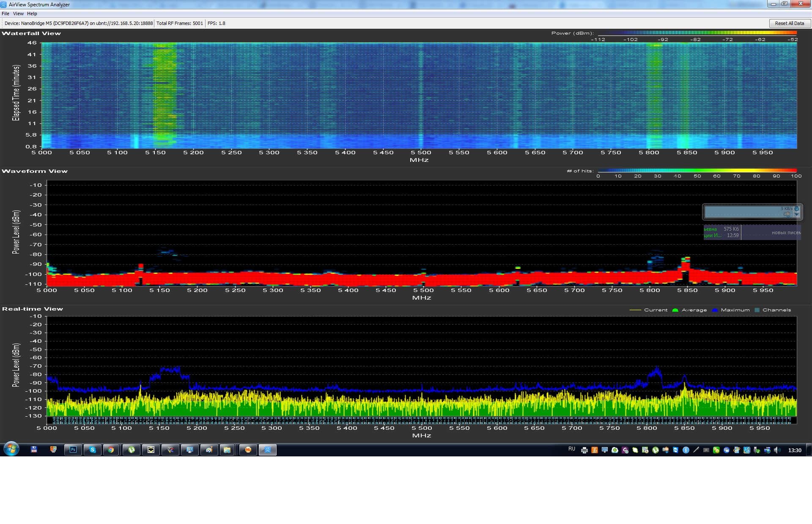Open the Help menu
The image size is (812, 524).
pyautogui.click(x=32, y=14)
